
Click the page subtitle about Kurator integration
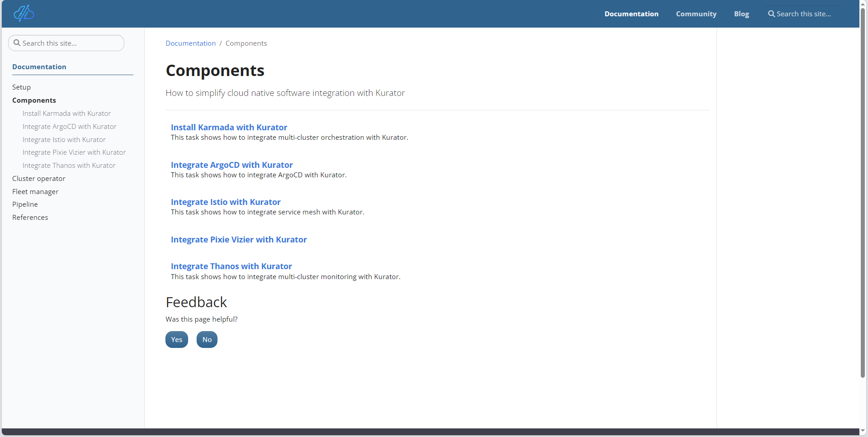[x=285, y=93]
